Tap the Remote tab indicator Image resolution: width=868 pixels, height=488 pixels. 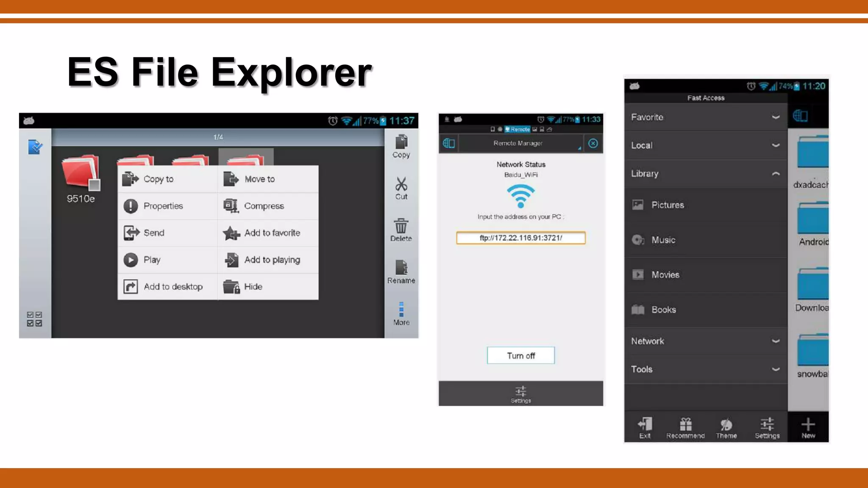click(x=517, y=129)
